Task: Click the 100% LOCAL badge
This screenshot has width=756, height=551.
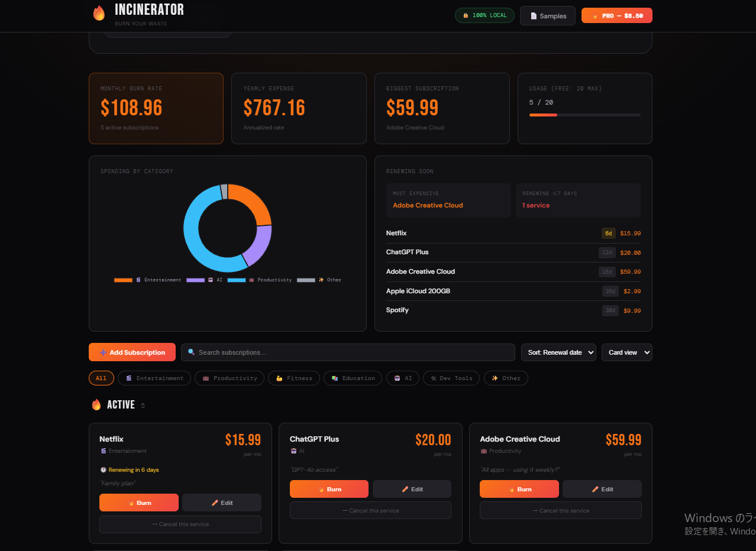Action: point(484,15)
